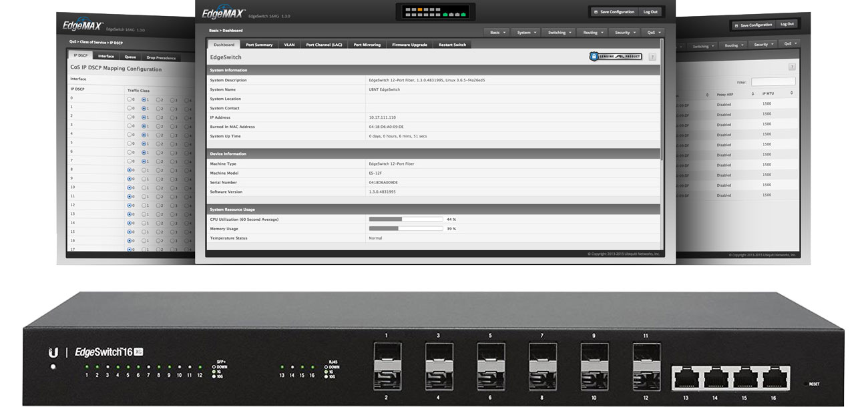Select traffic class 1 for IP DSCP 2
The width and height of the screenshot is (868, 407).
coord(144,117)
